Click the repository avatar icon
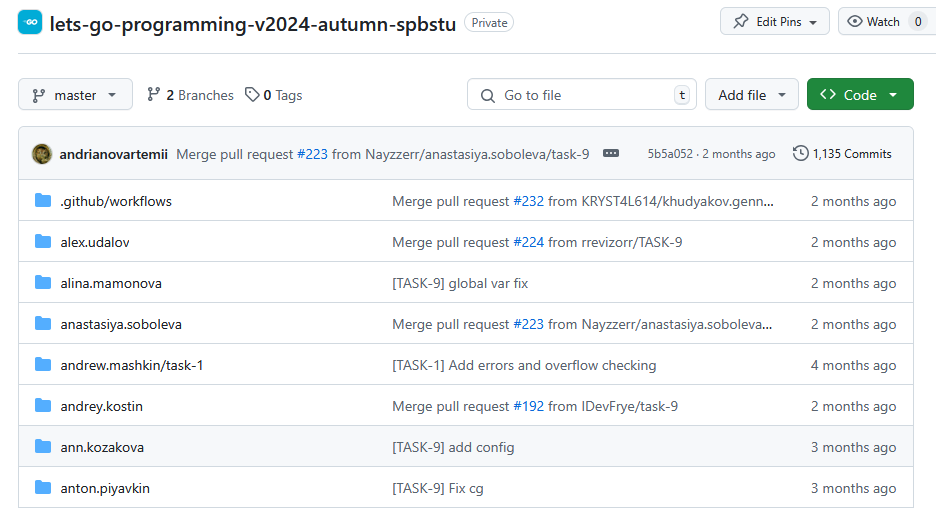Screen dimensions: 936x508 (30, 22)
